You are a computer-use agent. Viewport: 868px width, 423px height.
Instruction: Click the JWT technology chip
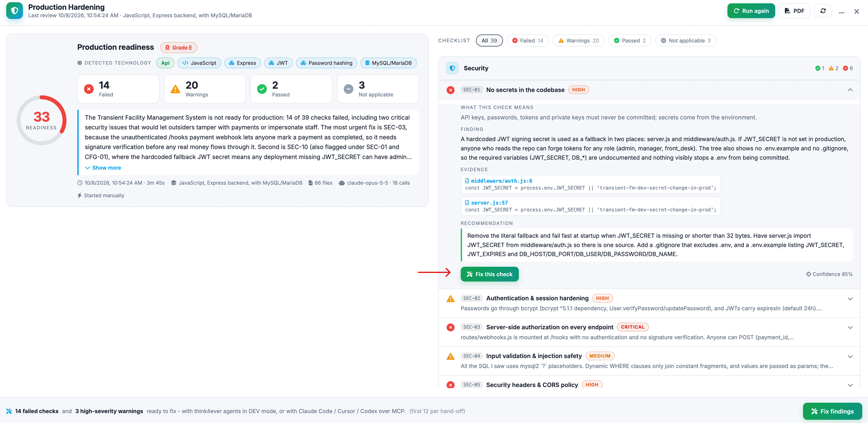click(x=278, y=63)
